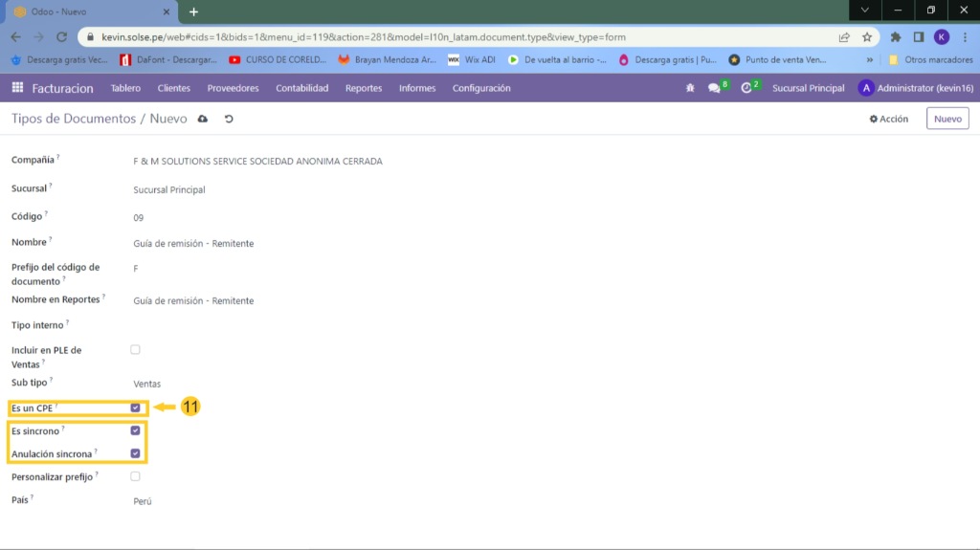Toggle the Es un CPE checkbox
The height and width of the screenshot is (550, 980).
pyautogui.click(x=135, y=407)
